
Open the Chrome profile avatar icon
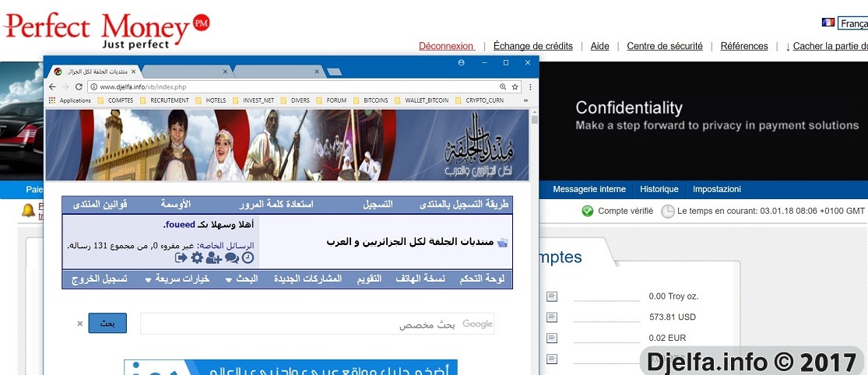point(461,62)
